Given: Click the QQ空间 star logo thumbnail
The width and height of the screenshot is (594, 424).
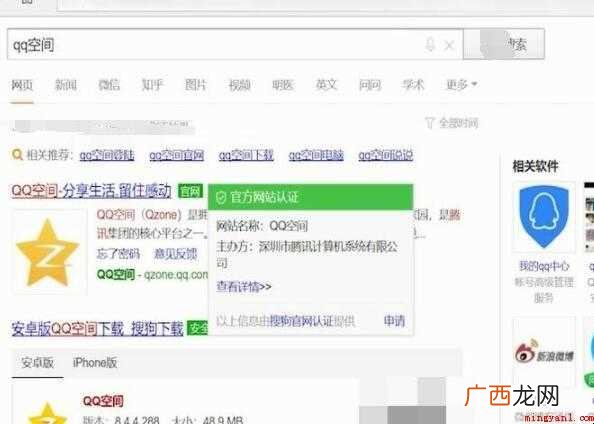Looking at the screenshot, I should (x=48, y=252).
